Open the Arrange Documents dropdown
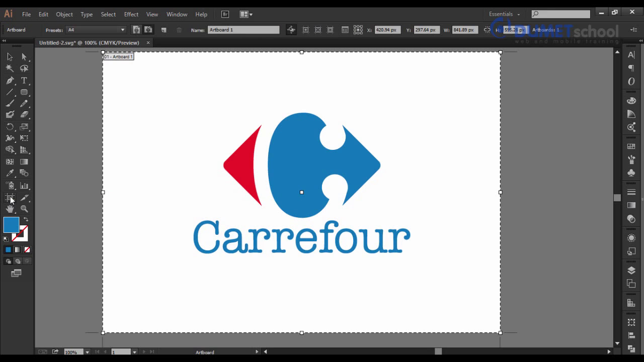This screenshot has width=644, height=362. 246,14
